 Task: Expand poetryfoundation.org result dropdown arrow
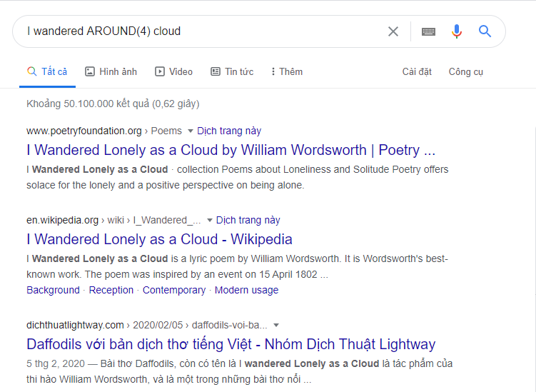point(191,131)
